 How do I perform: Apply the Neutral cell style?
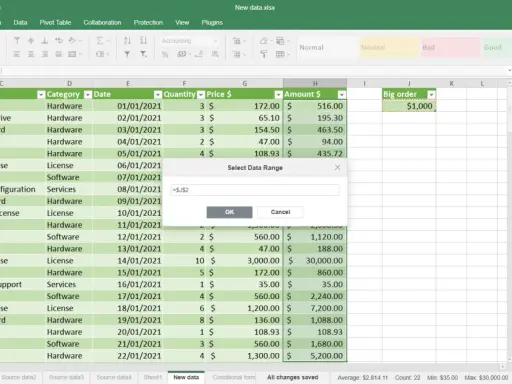click(x=389, y=47)
